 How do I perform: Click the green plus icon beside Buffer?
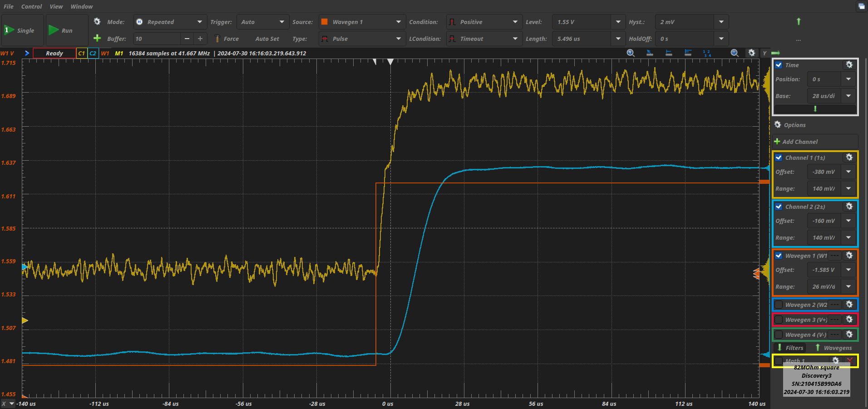point(97,38)
